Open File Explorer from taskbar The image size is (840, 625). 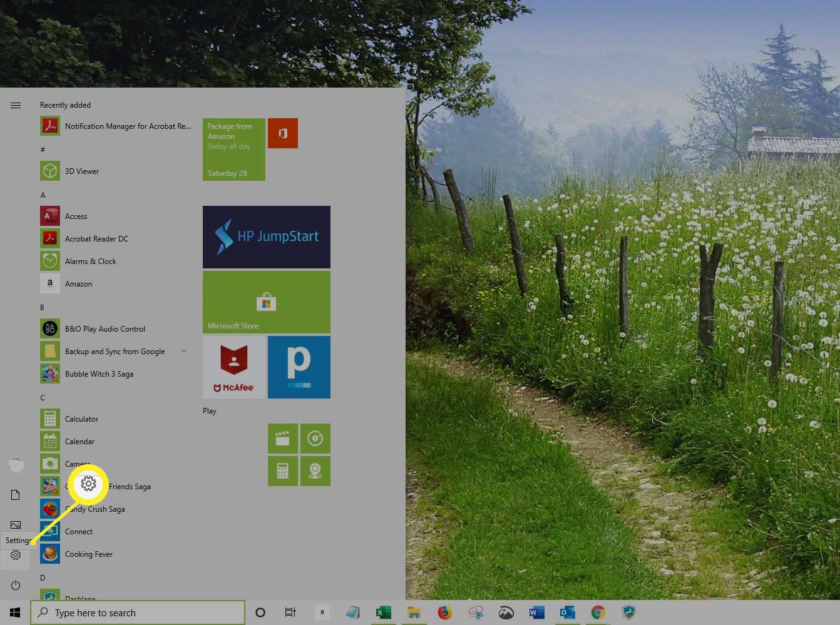point(414,612)
